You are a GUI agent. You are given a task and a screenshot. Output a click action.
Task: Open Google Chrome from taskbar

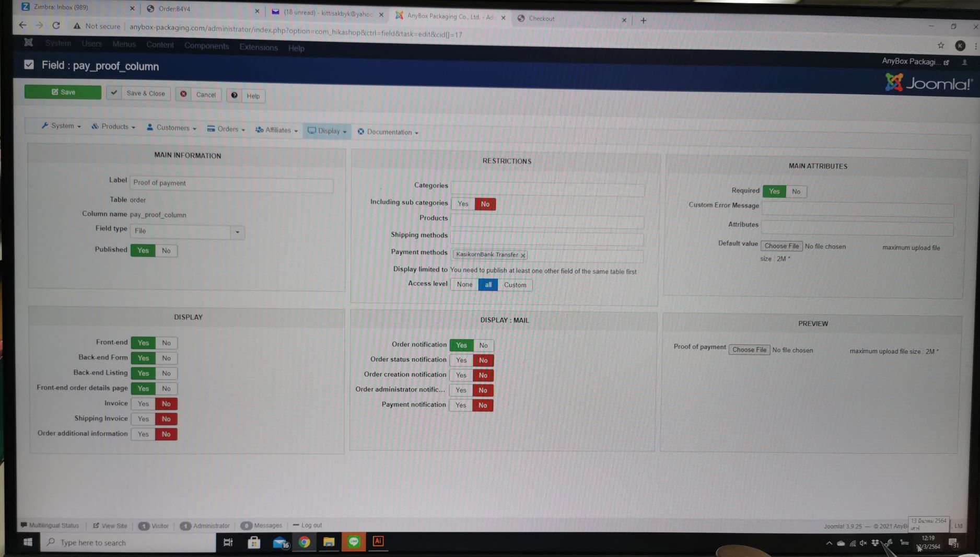pyautogui.click(x=304, y=542)
